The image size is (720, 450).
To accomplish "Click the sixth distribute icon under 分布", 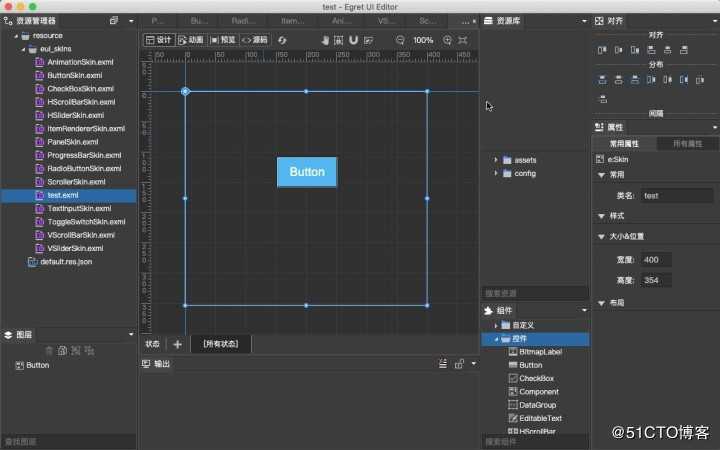I will (x=684, y=80).
